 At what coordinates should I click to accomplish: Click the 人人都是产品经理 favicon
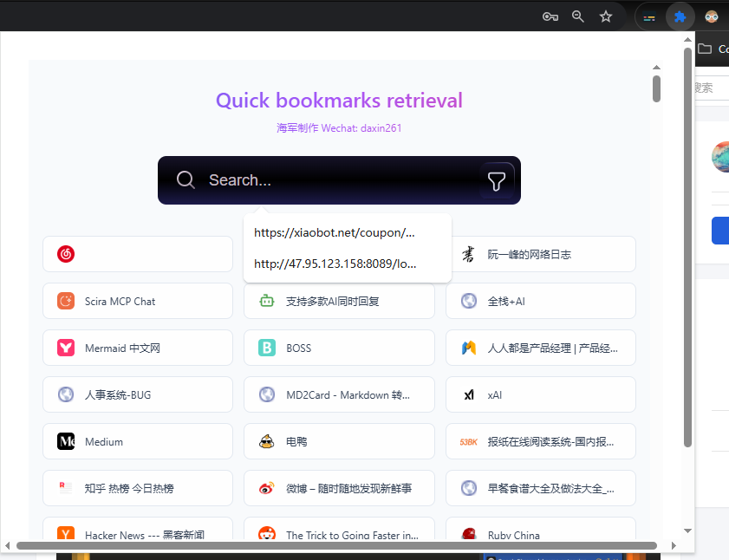(469, 348)
